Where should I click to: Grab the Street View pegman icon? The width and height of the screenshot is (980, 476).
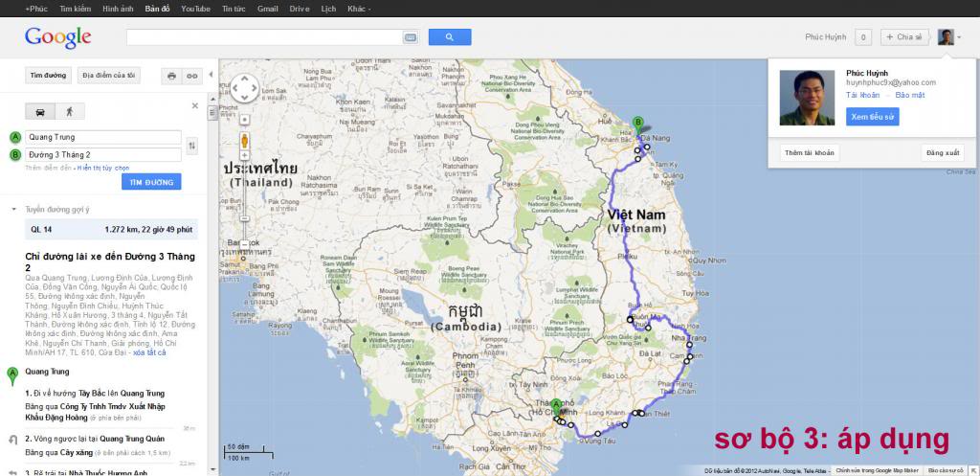[244, 140]
